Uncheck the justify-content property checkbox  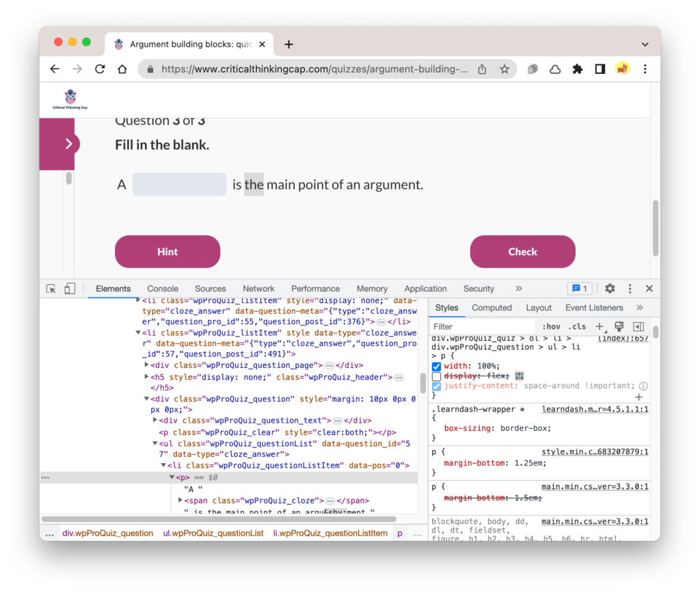(437, 386)
